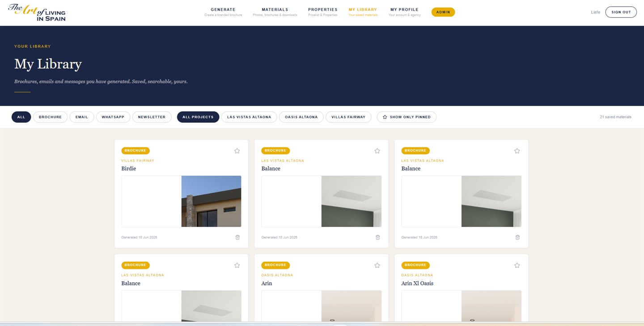This screenshot has height=326, width=644.
Task: Filter by Villas Fairway project pill
Action: pyautogui.click(x=348, y=117)
